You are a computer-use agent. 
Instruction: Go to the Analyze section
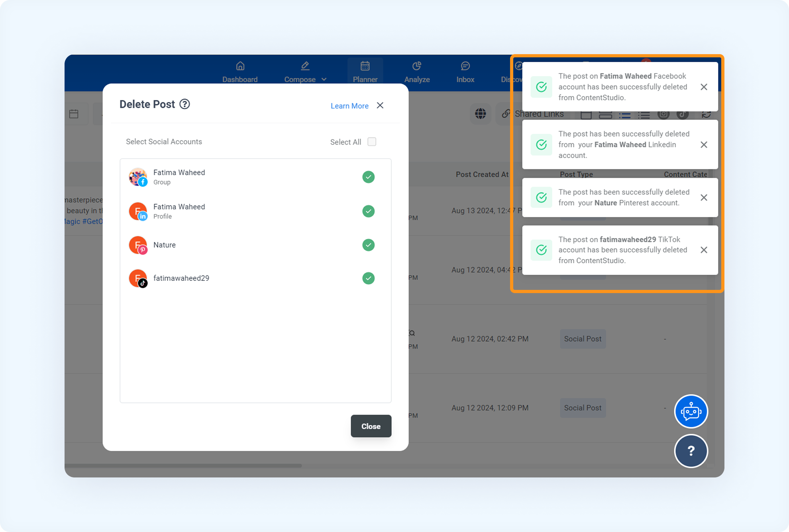417,72
